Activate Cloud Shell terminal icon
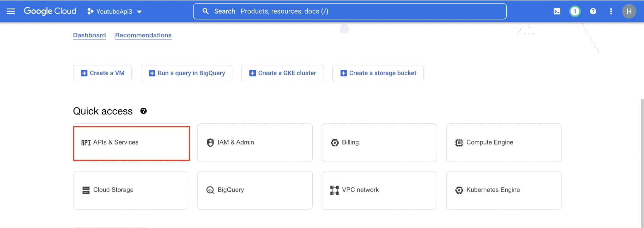 coord(557,11)
